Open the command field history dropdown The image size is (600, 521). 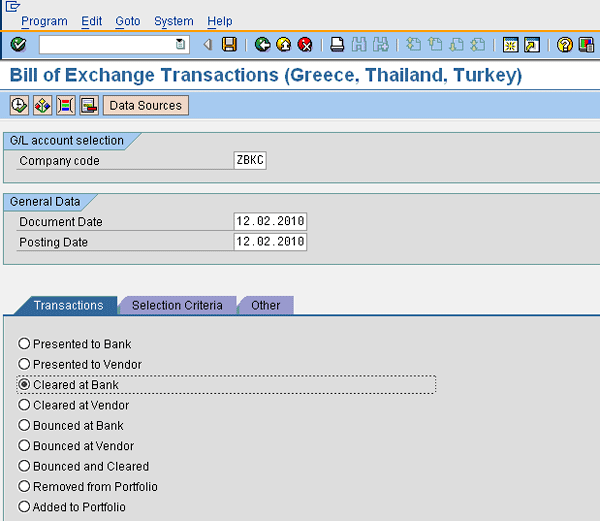coord(180,44)
